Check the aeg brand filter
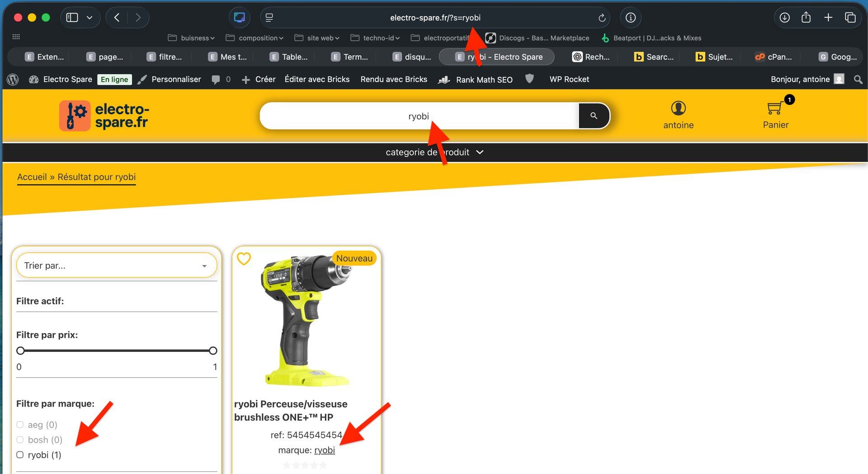 tap(20, 425)
